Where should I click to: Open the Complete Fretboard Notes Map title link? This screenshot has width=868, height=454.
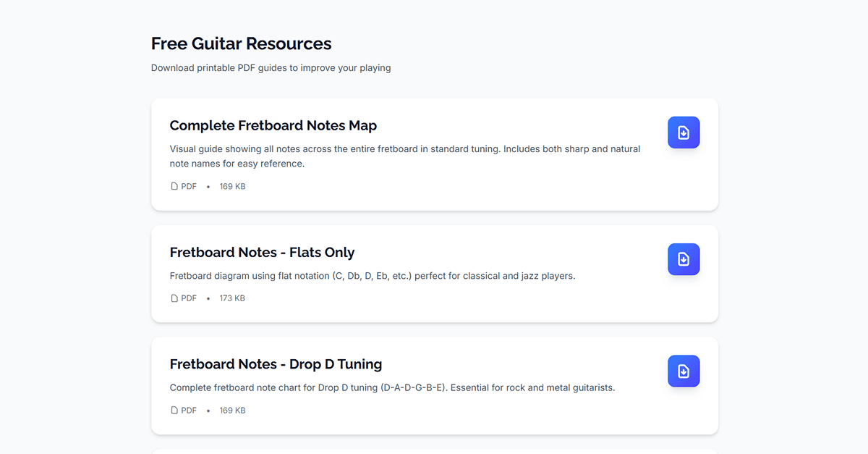(x=273, y=125)
